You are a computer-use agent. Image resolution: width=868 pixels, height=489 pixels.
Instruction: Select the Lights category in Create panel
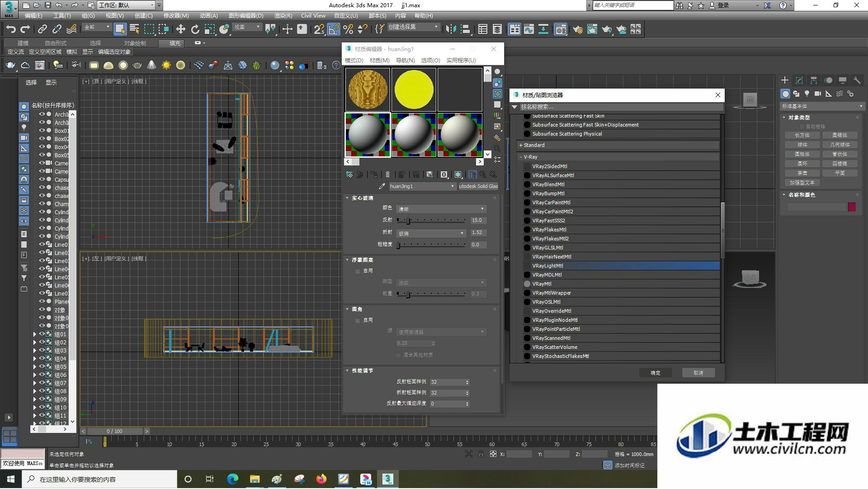tap(807, 94)
